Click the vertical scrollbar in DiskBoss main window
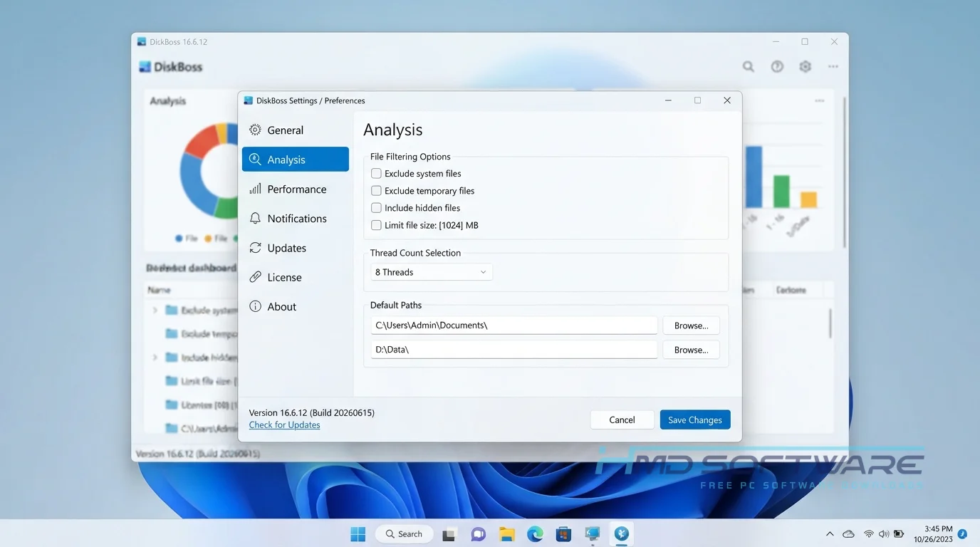Image resolution: width=980 pixels, height=547 pixels. [844, 173]
